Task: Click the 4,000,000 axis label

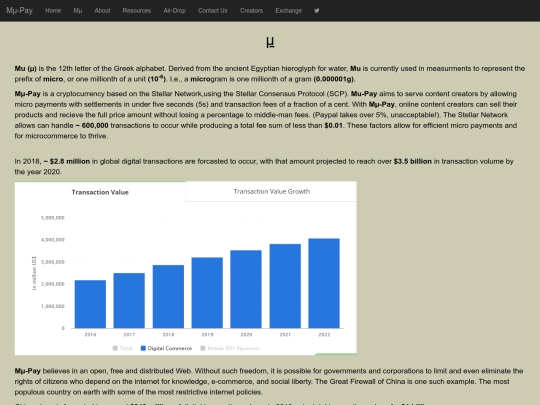Action: coord(53,240)
